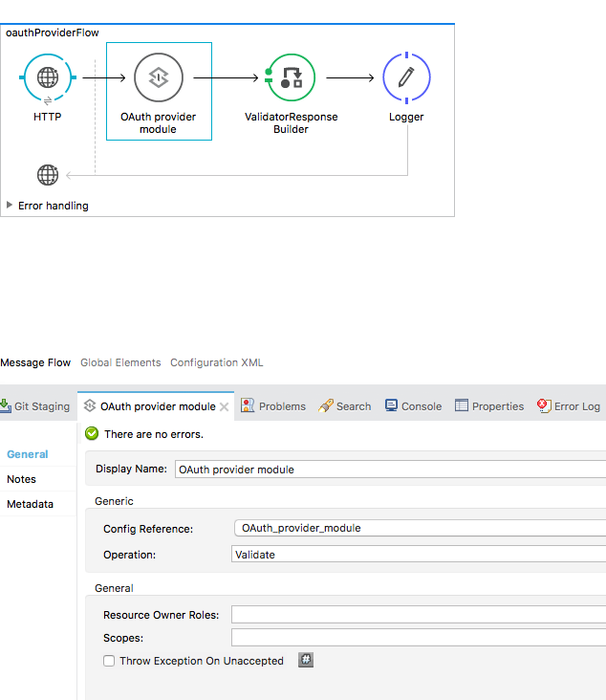Expand the Error handling section
Image resolution: width=606 pixels, height=700 pixels.
pyautogui.click(x=11, y=205)
